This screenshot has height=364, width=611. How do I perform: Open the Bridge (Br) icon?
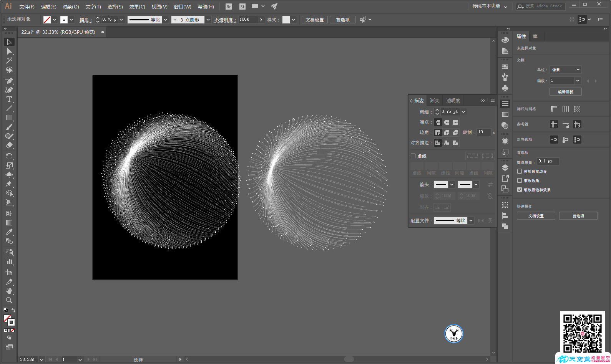coord(229,7)
